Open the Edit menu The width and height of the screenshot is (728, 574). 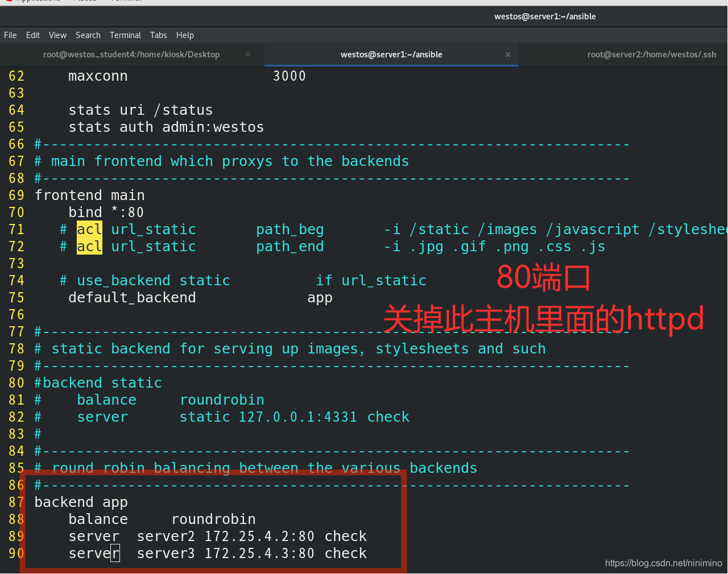coord(33,35)
